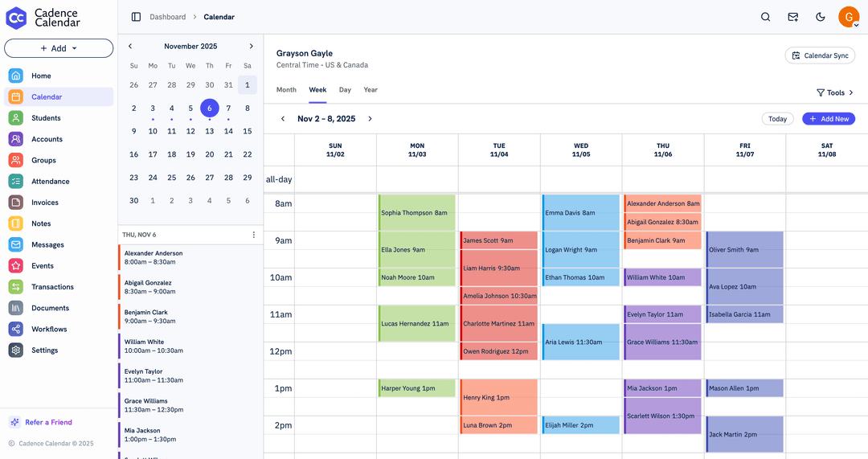The image size is (868, 459).
Task: Open the mail envelope icon in header
Action: (792, 17)
